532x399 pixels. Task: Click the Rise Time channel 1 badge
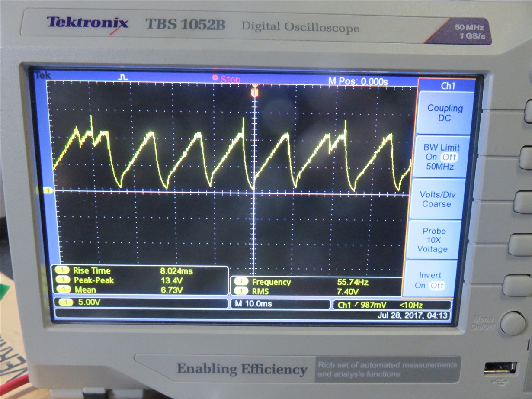coord(63,270)
